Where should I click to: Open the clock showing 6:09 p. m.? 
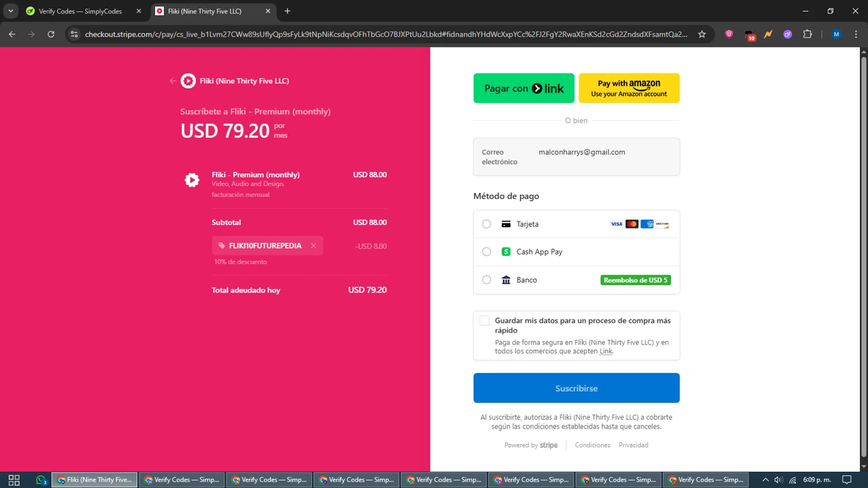[x=817, y=480]
